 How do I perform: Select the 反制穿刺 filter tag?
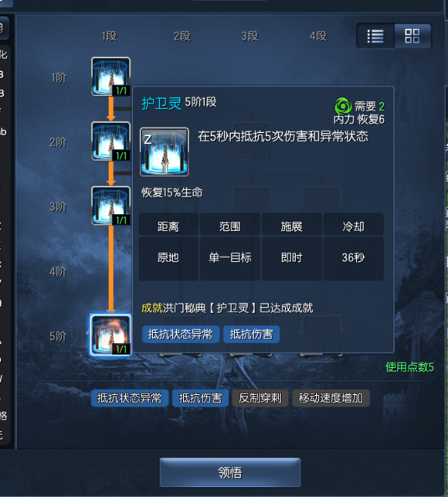point(260,398)
